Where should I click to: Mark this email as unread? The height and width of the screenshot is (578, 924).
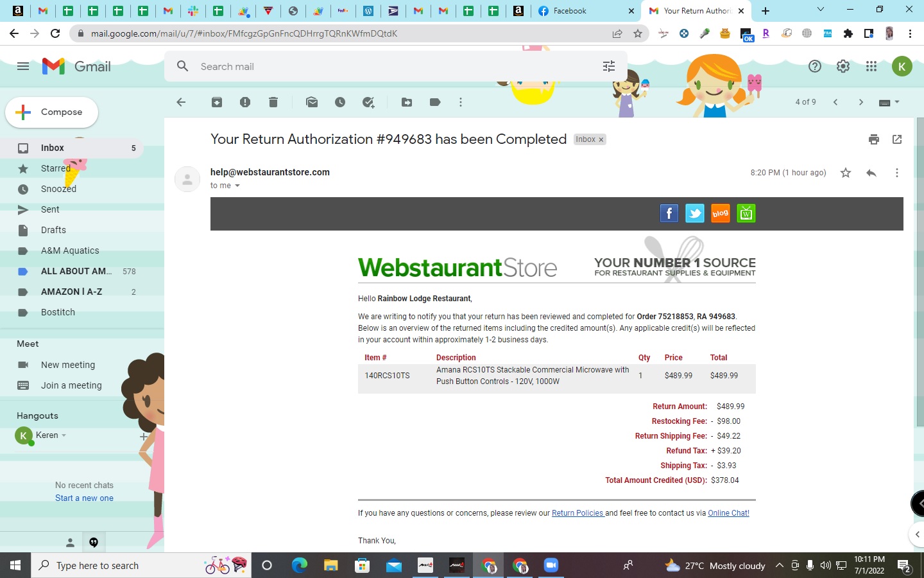click(312, 102)
